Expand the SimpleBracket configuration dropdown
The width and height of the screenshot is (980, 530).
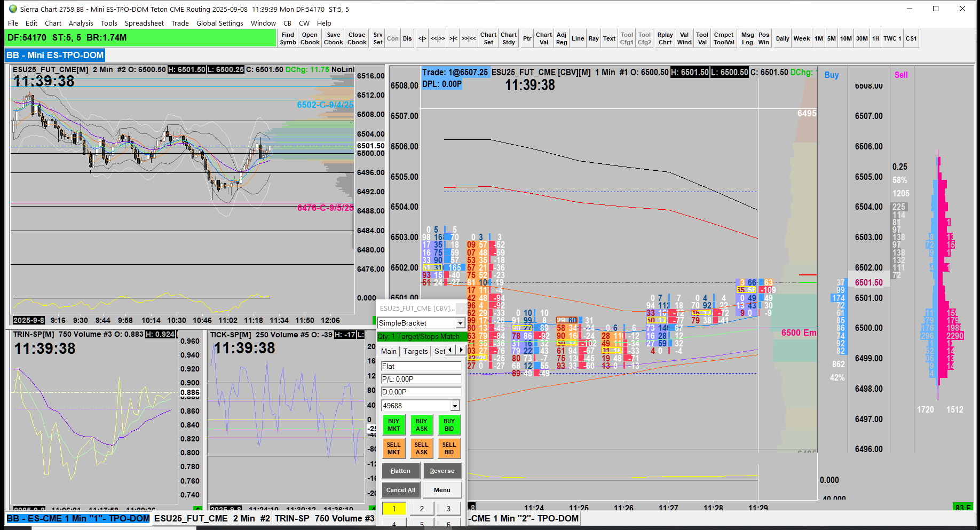[x=460, y=323]
